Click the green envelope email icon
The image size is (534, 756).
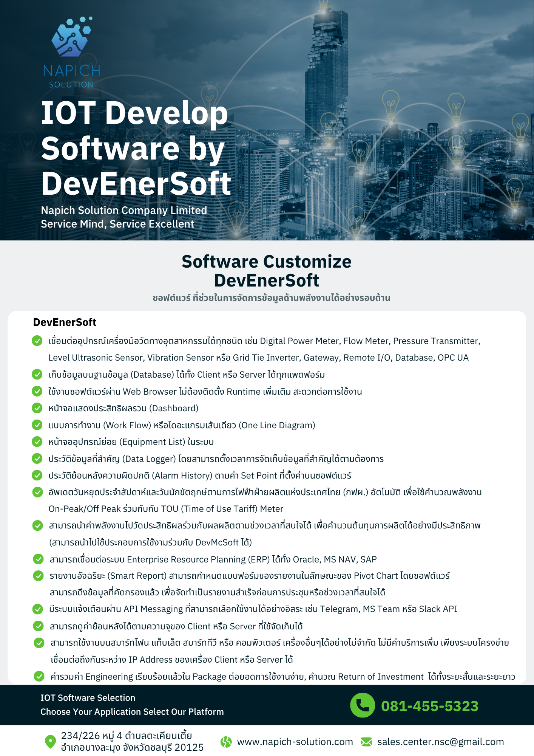[366, 742]
